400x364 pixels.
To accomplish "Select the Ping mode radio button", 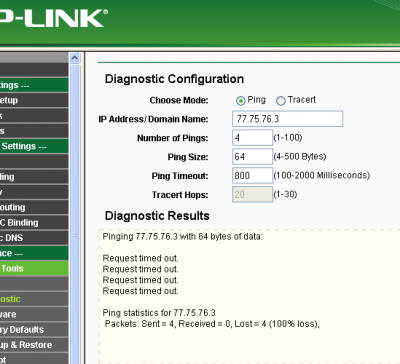I will pos(240,100).
